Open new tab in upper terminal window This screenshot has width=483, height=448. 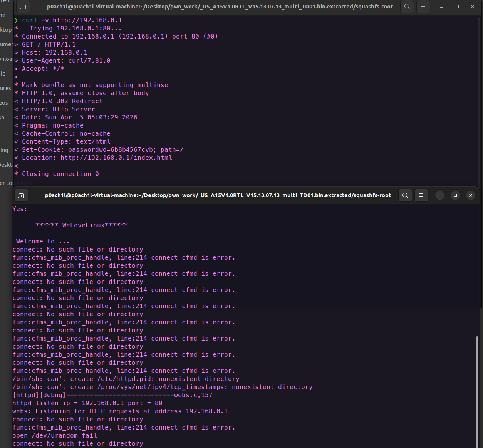23,7
